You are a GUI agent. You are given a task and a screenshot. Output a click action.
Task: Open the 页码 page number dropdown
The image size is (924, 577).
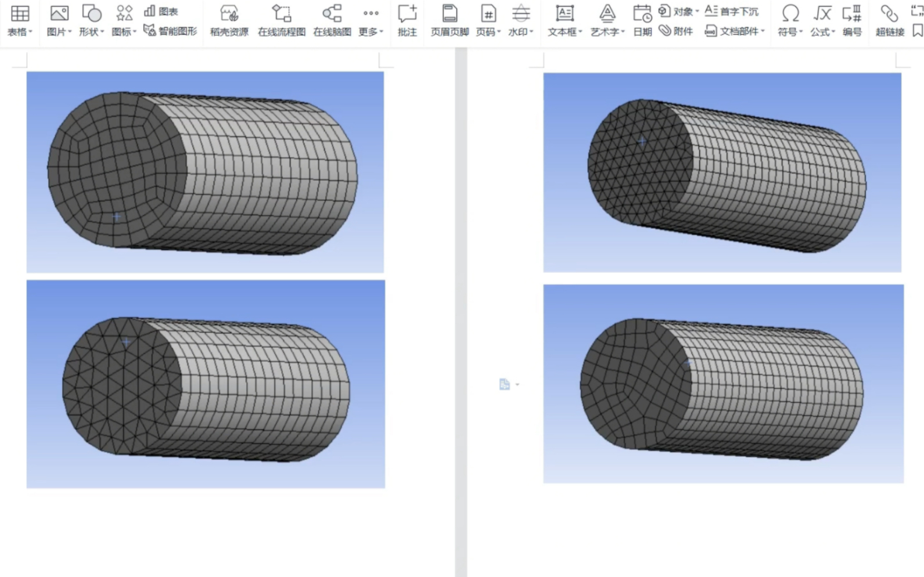[x=488, y=32]
